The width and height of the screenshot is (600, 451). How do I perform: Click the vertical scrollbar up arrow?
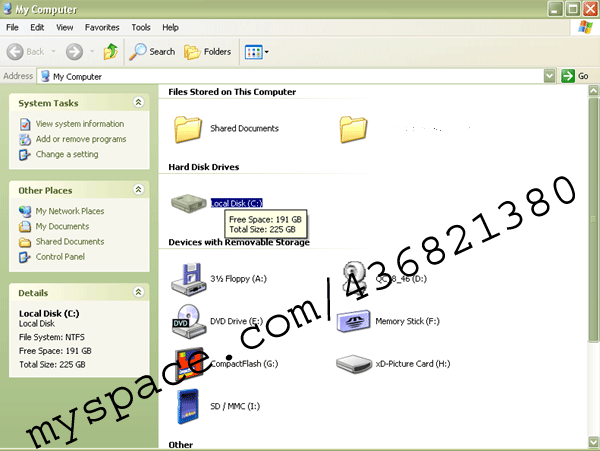(x=593, y=91)
